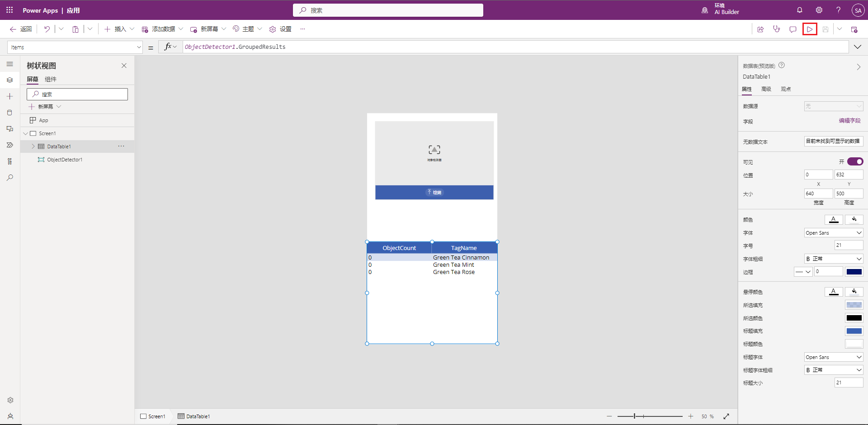This screenshot has width=868, height=425.
Task: Open the border style dropdown
Action: [803, 272]
